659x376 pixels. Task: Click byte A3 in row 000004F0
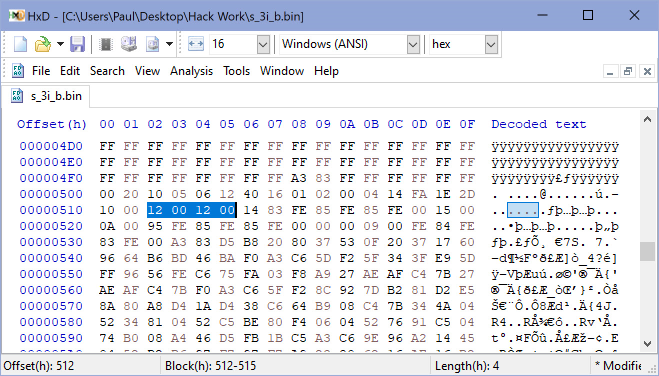(x=299, y=179)
